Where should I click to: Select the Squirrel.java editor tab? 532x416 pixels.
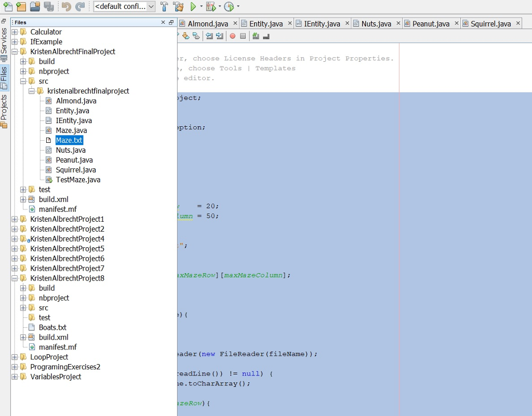click(489, 23)
